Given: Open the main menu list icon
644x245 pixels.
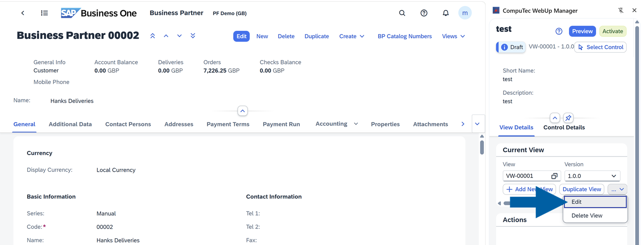Looking at the screenshot, I should (44, 13).
